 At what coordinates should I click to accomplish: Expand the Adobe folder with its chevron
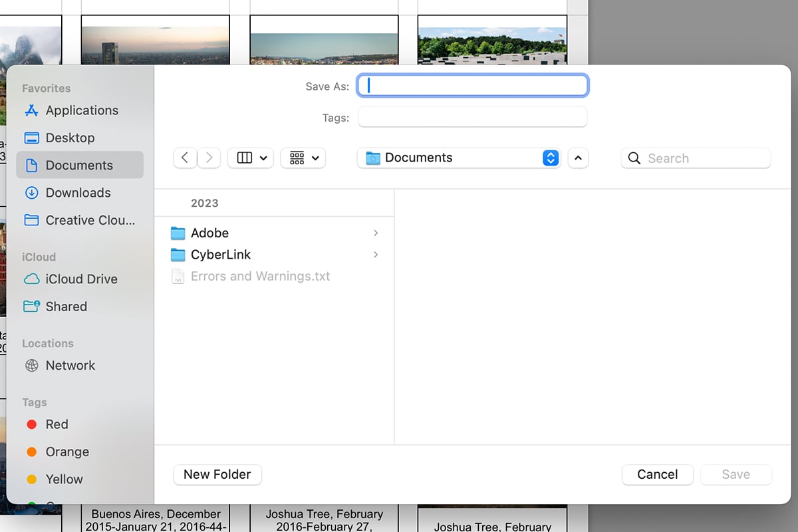click(x=376, y=233)
